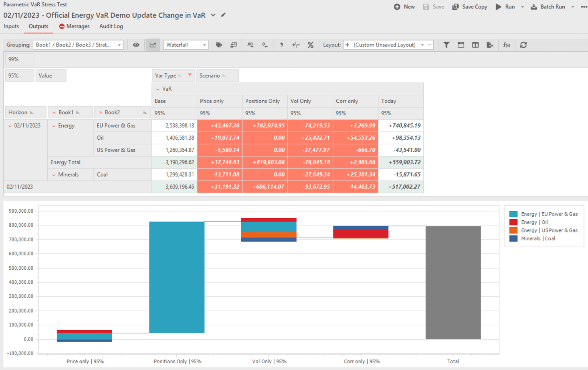The width and height of the screenshot is (588, 370).
Task: Click the pencil edit icon beside title
Action: point(223,15)
